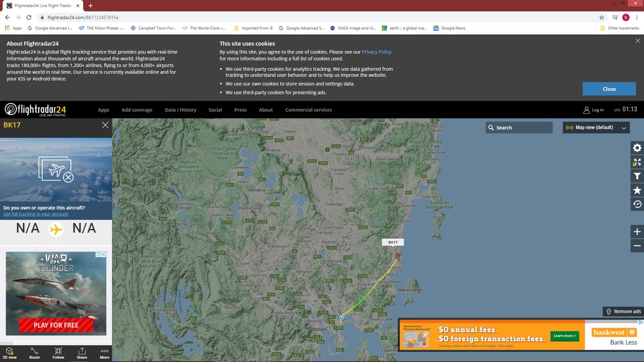Open map settings gear icon
This screenshot has height=362, width=644.
coord(637,148)
